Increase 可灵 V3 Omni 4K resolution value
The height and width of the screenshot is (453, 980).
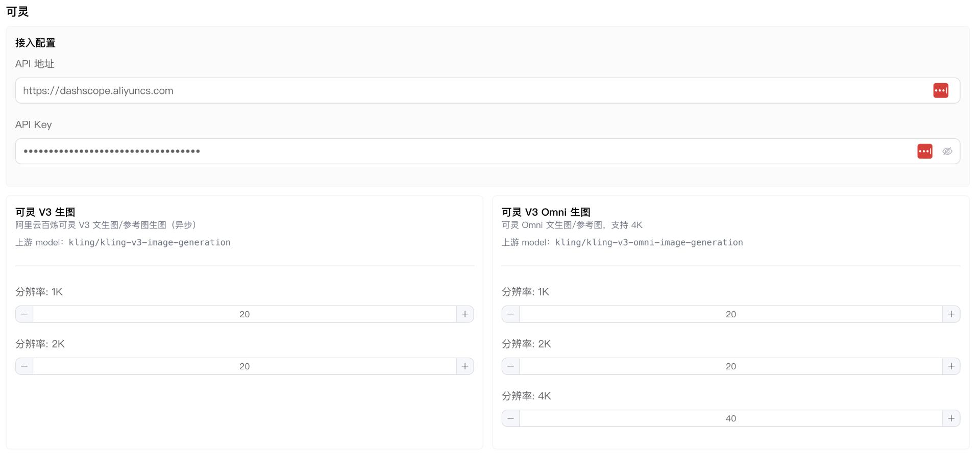tap(951, 418)
